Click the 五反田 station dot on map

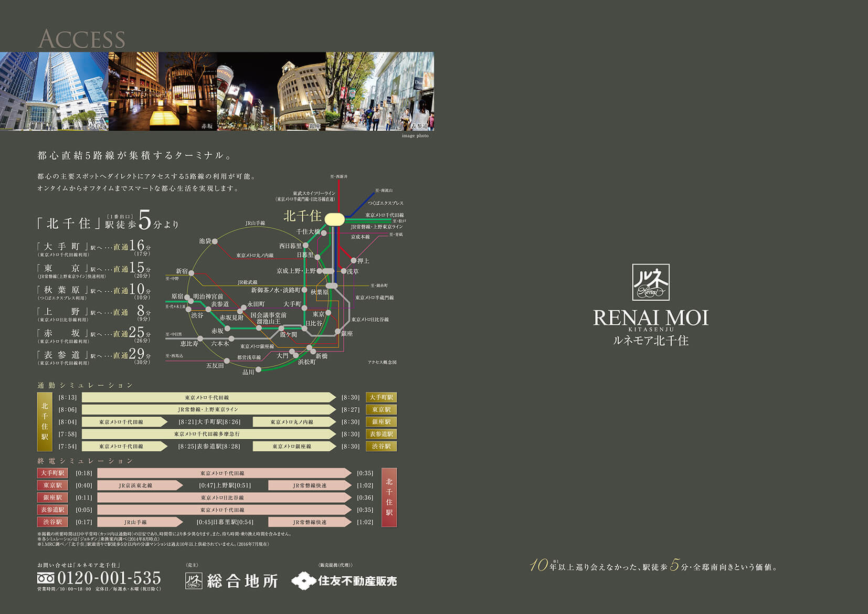pyautogui.click(x=227, y=361)
